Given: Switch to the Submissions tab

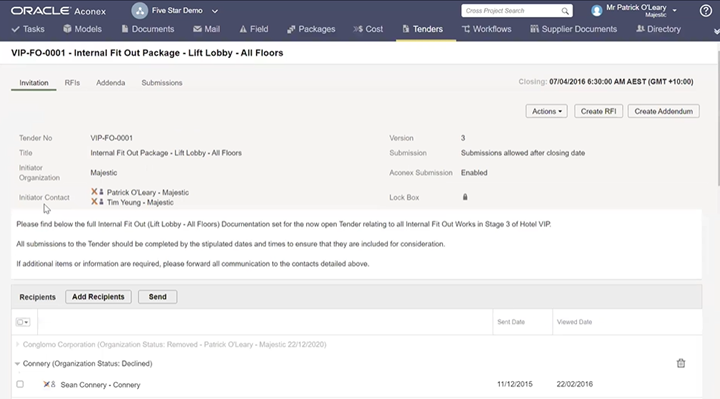Looking at the screenshot, I should (162, 83).
